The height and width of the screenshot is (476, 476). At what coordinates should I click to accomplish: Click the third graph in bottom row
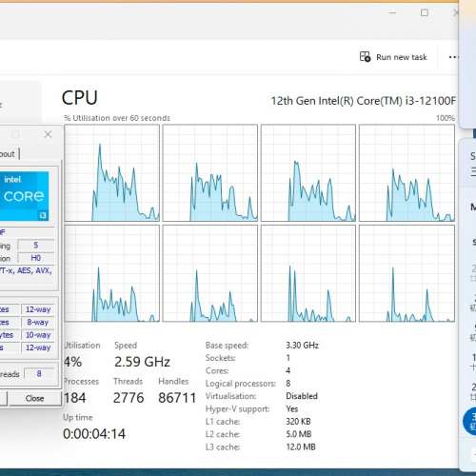click(x=308, y=273)
